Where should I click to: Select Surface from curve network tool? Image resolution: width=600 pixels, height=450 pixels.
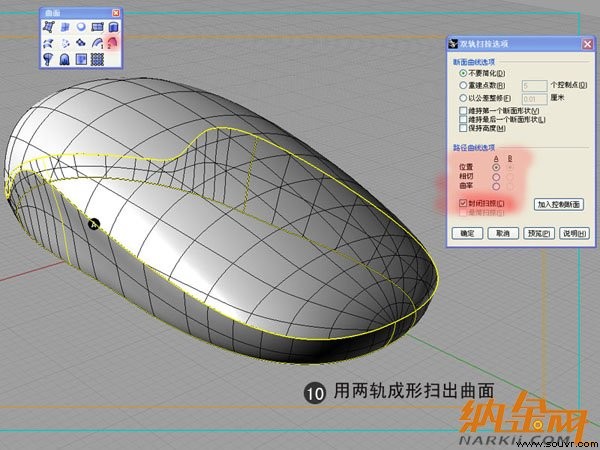tap(65, 43)
